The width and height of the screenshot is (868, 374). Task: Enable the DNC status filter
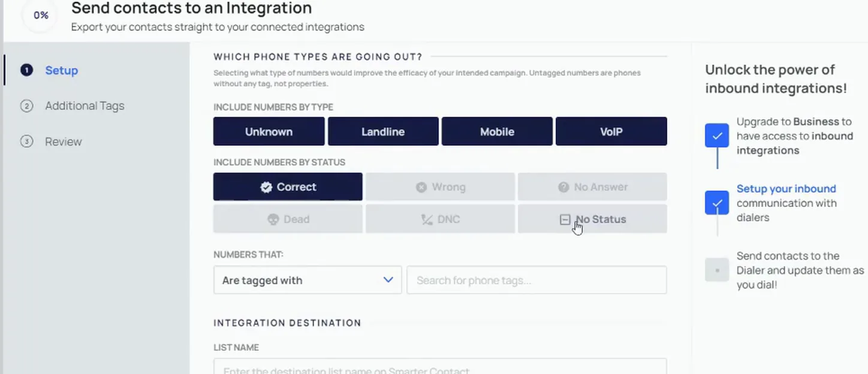click(440, 219)
